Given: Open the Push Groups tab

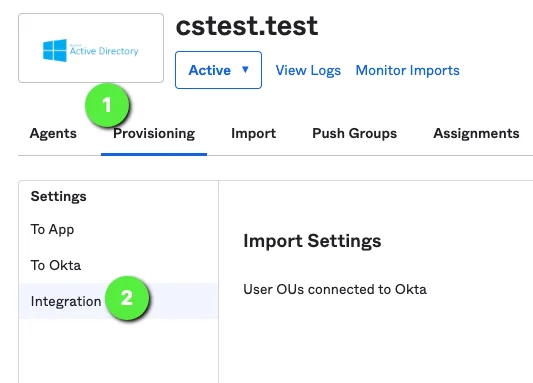Looking at the screenshot, I should 355,133.
